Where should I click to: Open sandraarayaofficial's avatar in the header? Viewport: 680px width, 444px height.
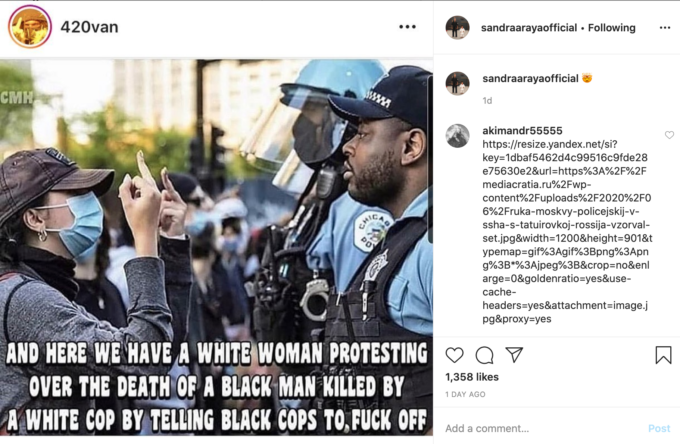pyautogui.click(x=458, y=27)
